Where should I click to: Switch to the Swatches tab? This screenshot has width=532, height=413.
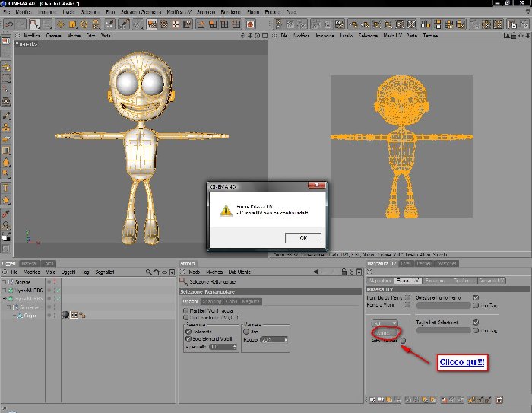[447, 264]
